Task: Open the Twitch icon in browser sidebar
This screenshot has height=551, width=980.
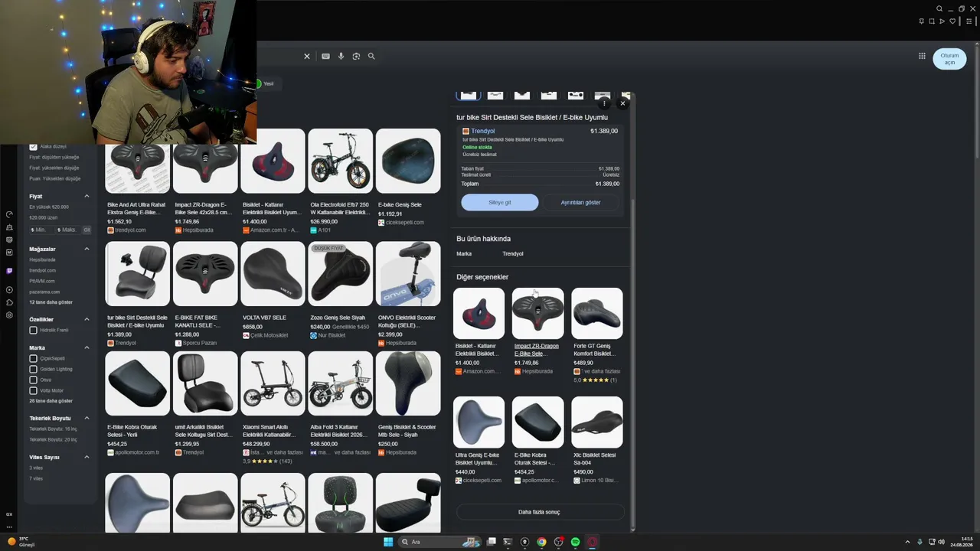Action: tap(9, 271)
